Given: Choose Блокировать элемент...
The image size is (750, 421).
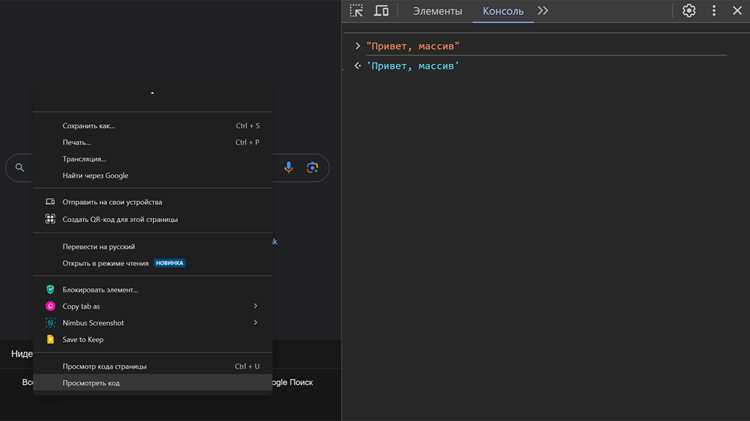Looking at the screenshot, I should pyautogui.click(x=153, y=289).
